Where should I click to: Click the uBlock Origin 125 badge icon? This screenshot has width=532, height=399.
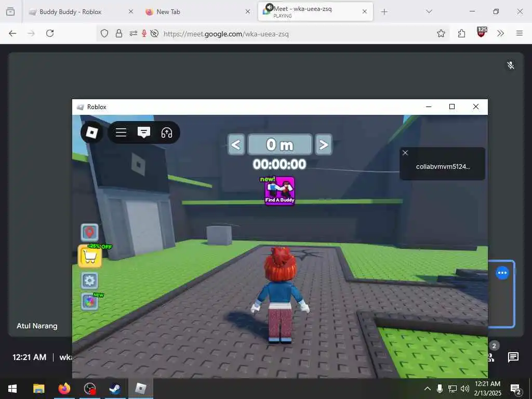tap(482, 32)
